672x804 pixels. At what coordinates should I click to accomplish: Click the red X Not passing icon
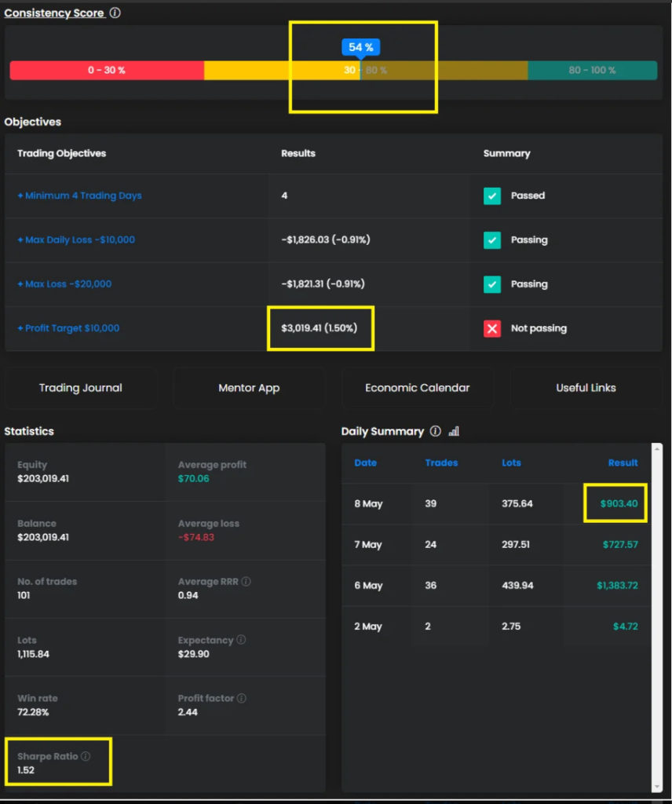[x=492, y=328]
